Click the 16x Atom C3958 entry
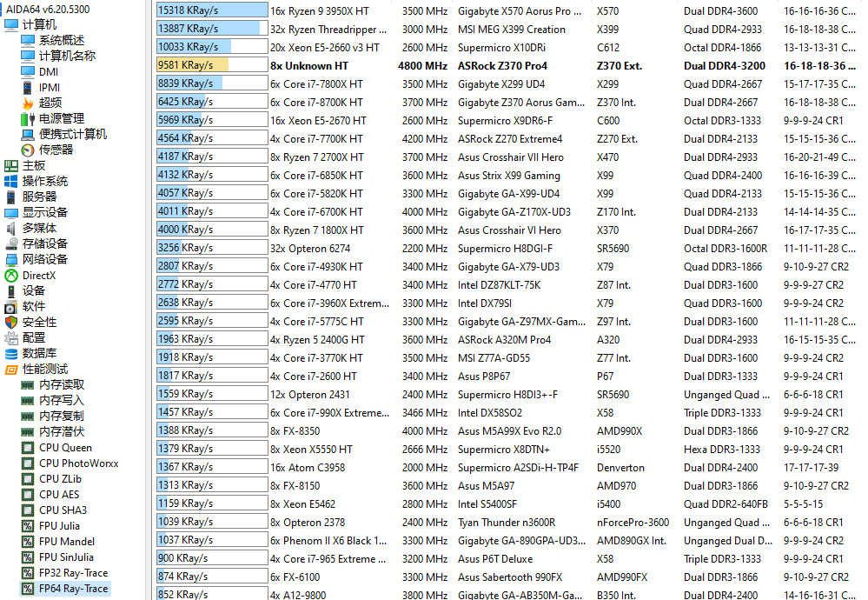Viewport: 868px width, 600px height. click(308, 468)
